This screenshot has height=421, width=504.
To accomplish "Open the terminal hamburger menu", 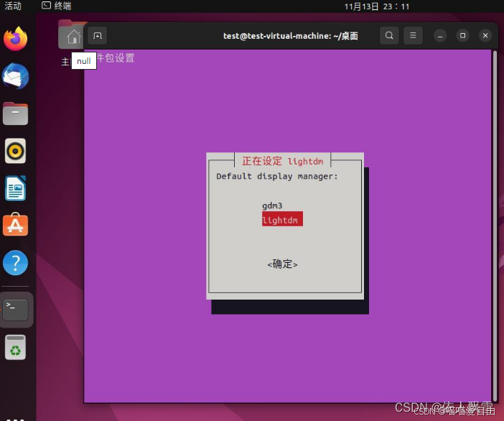I will point(413,35).
